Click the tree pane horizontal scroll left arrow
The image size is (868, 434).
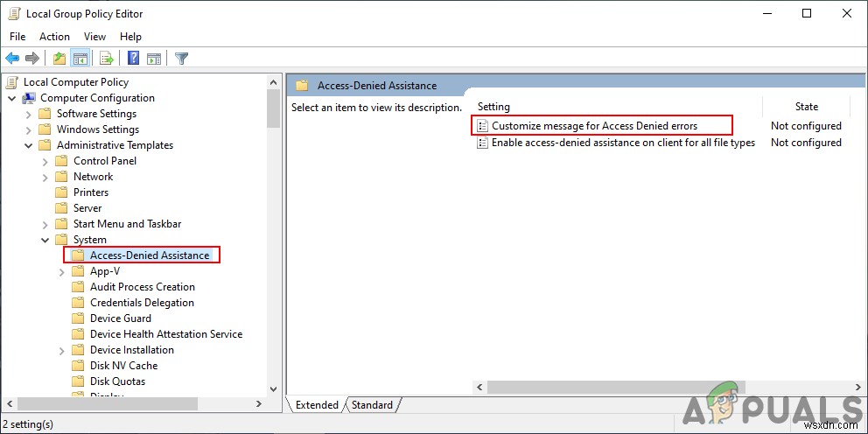10,404
